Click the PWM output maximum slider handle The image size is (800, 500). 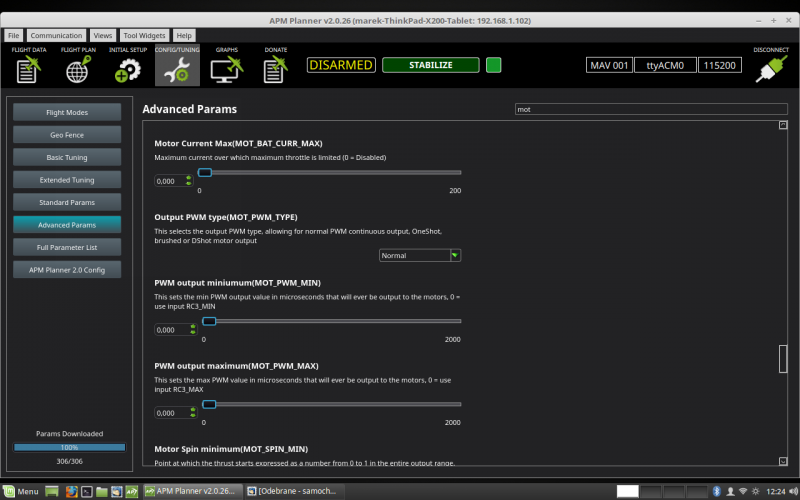(209, 404)
